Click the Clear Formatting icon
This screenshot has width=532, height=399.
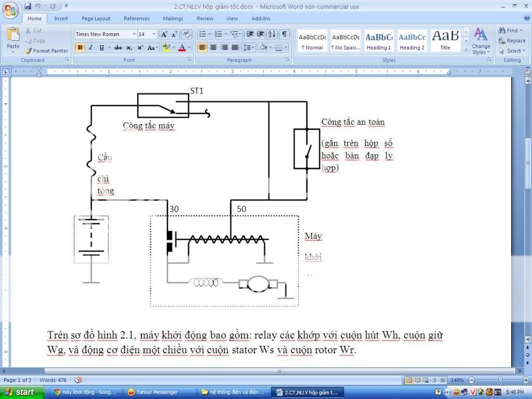(187, 34)
